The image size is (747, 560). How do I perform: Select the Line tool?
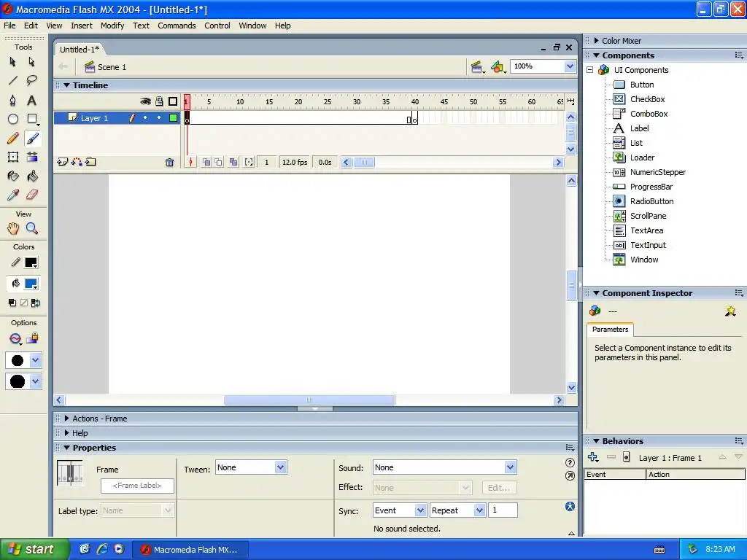pos(13,80)
